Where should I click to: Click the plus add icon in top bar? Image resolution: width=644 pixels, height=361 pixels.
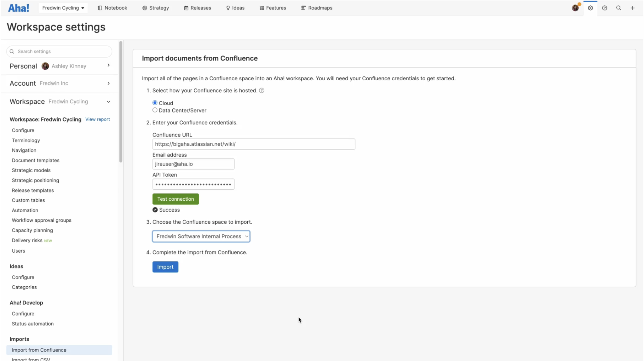[x=632, y=8]
